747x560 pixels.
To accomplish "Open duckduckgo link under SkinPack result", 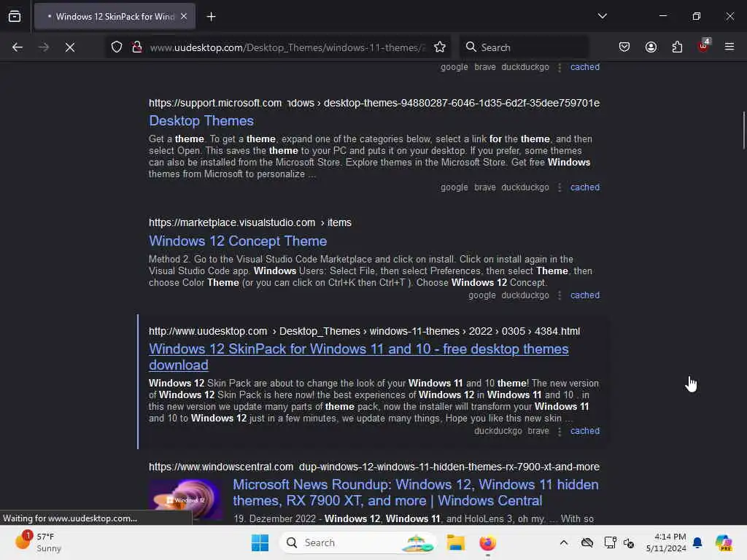I will coord(498,431).
